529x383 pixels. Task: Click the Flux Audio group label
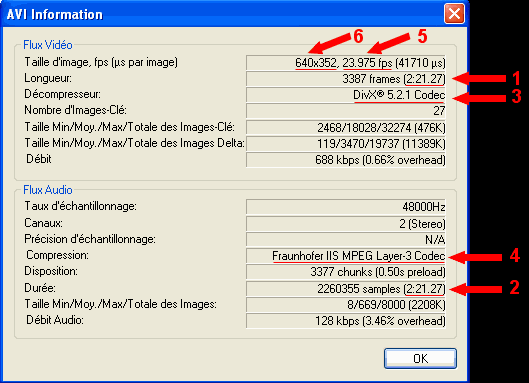[48, 190]
